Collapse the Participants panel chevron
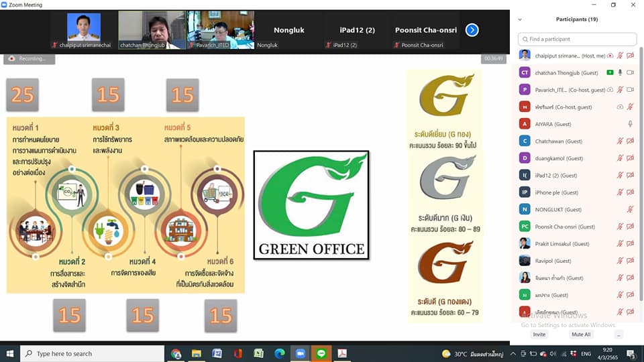Image resolution: width=644 pixels, height=362 pixels. point(520,19)
